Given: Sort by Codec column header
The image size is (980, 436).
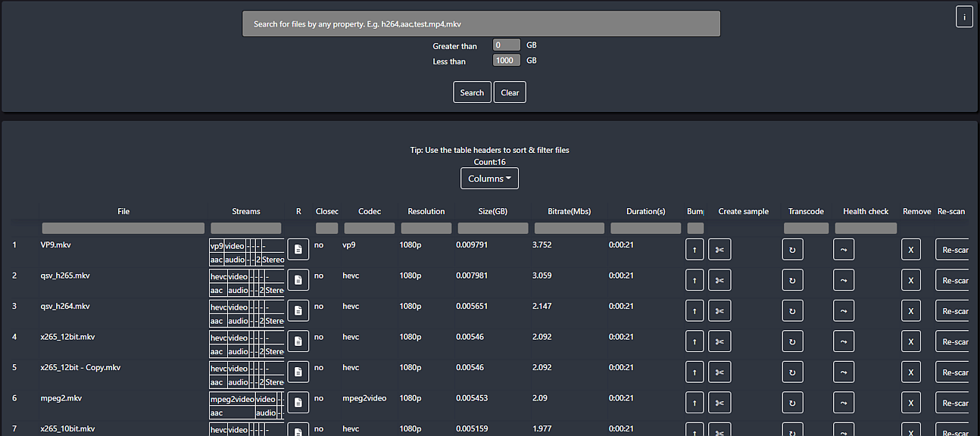Looking at the screenshot, I should coord(370,211).
